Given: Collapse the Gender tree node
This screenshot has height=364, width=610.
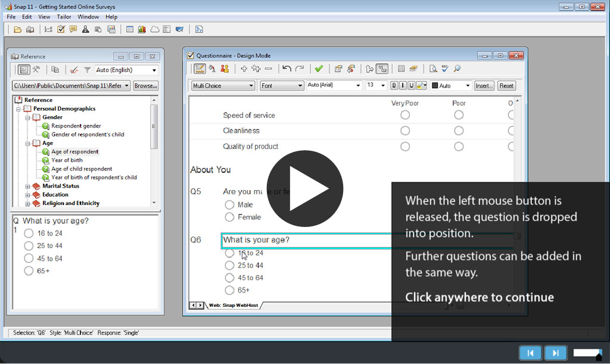Looking at the screenshot, I should coord(27,117).
